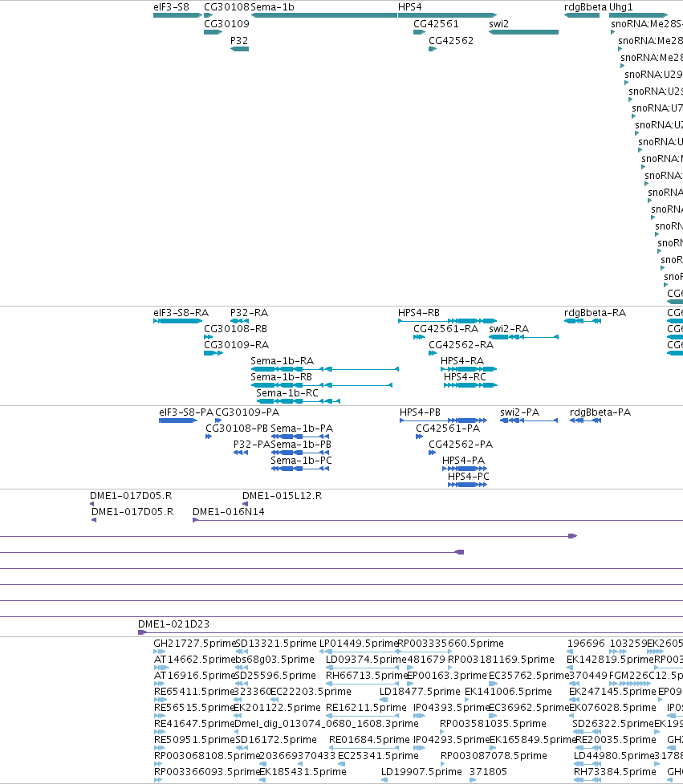Open the 'rdgBbeta' gene label
Screen dimensions: 683x784
[x=586, y=7]
